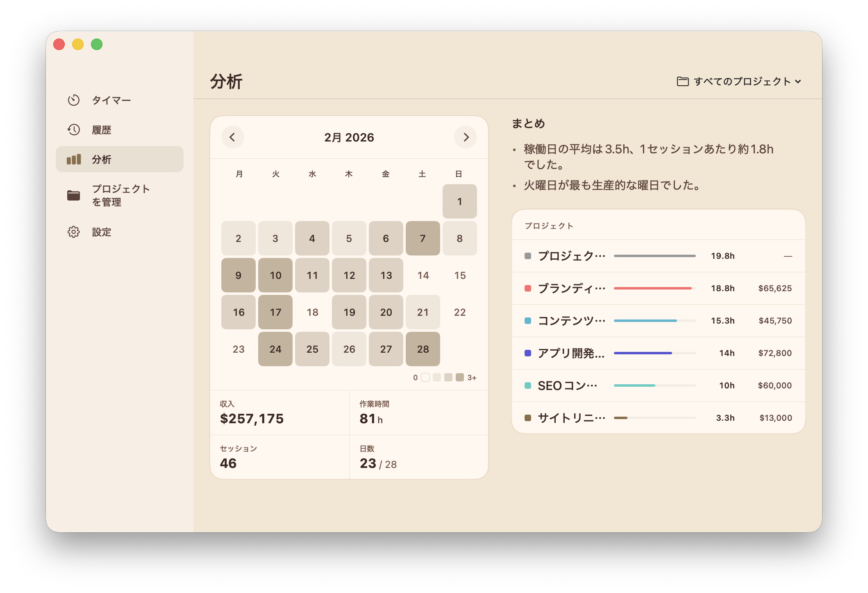分析アイコンを選択
The image size is (868, 593).
pos(74,160)
